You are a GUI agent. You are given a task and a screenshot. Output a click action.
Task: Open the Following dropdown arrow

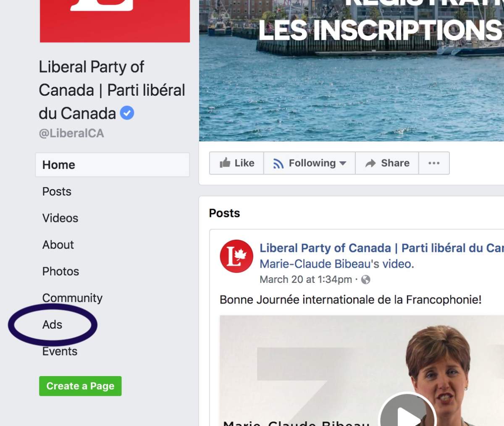344,164
